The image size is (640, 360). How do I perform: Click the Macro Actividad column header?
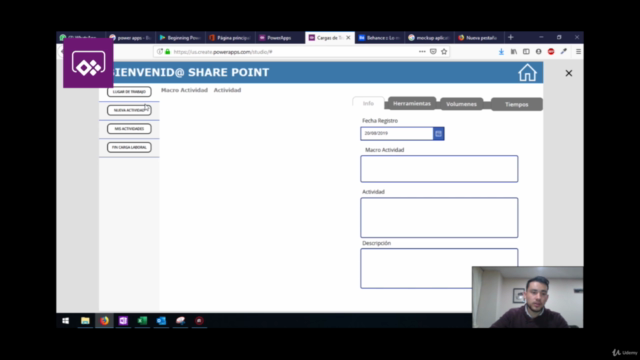pos(184,90)
